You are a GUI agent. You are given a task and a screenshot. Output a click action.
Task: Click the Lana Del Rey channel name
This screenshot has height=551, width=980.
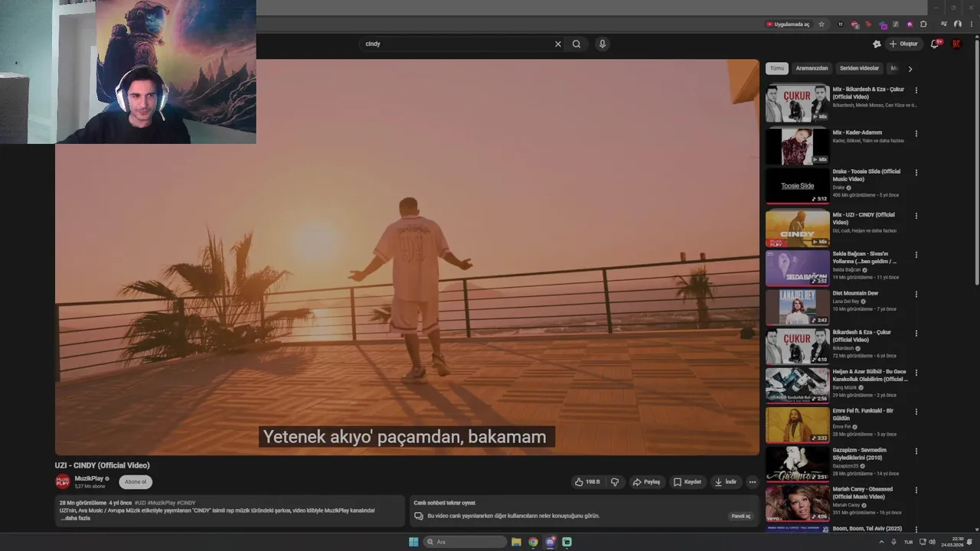point(846,302)
